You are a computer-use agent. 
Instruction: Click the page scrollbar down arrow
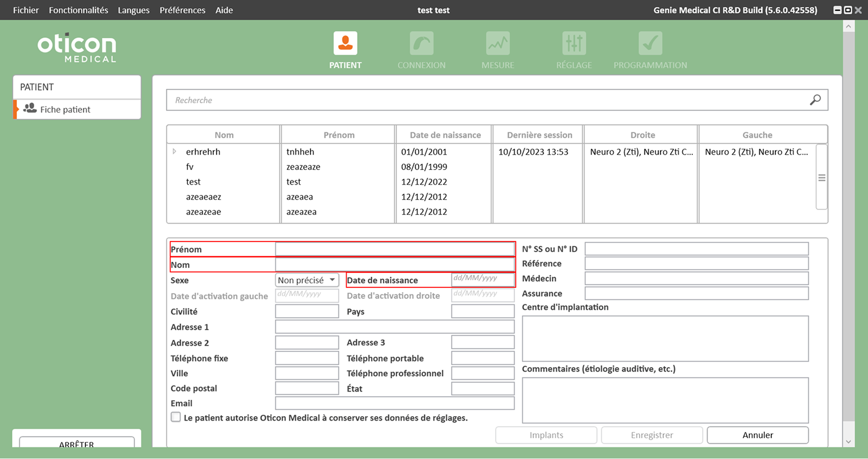(849, 442)
